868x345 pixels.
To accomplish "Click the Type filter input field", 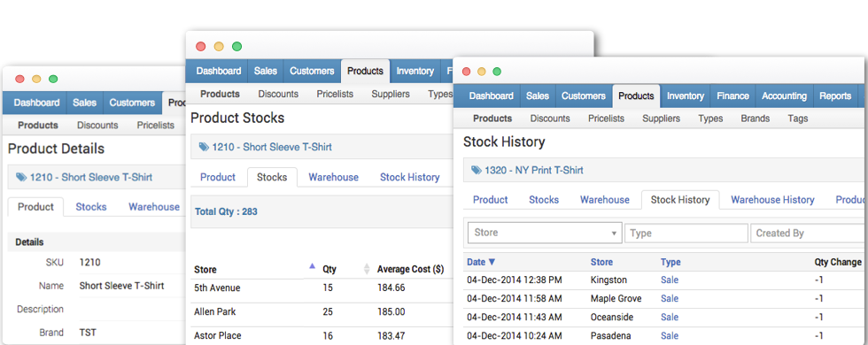I will point(686,234).
